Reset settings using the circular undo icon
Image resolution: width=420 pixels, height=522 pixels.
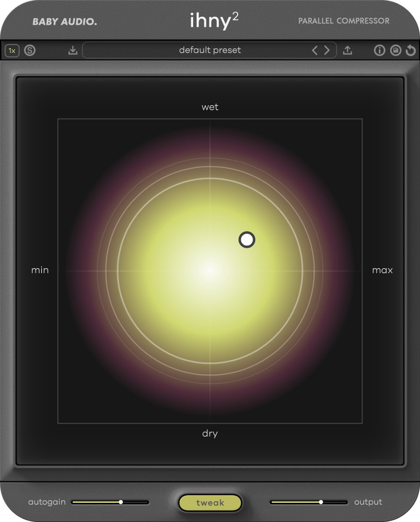pos(410,50)
